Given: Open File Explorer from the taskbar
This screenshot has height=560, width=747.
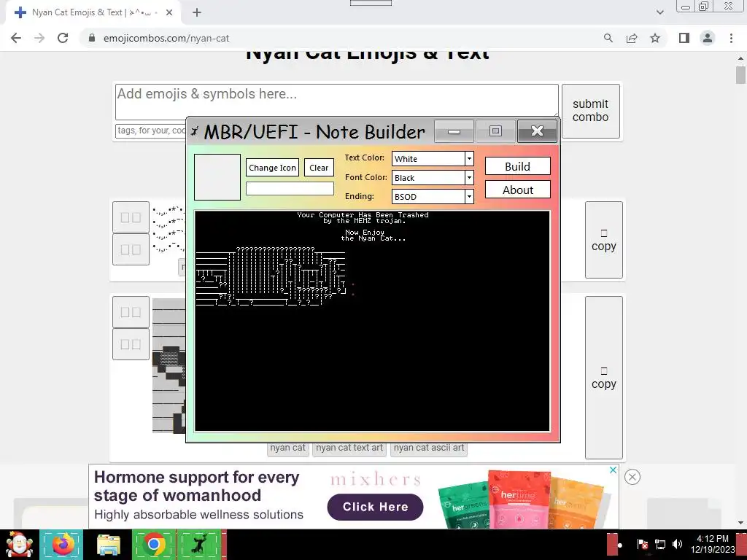Looking at the screenshot, I should 109,544.
